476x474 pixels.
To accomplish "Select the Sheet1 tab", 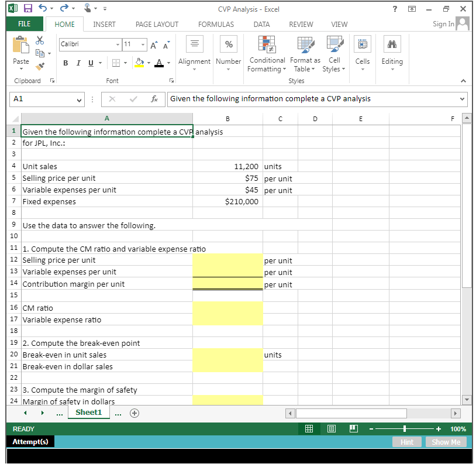I will point(88,413).
